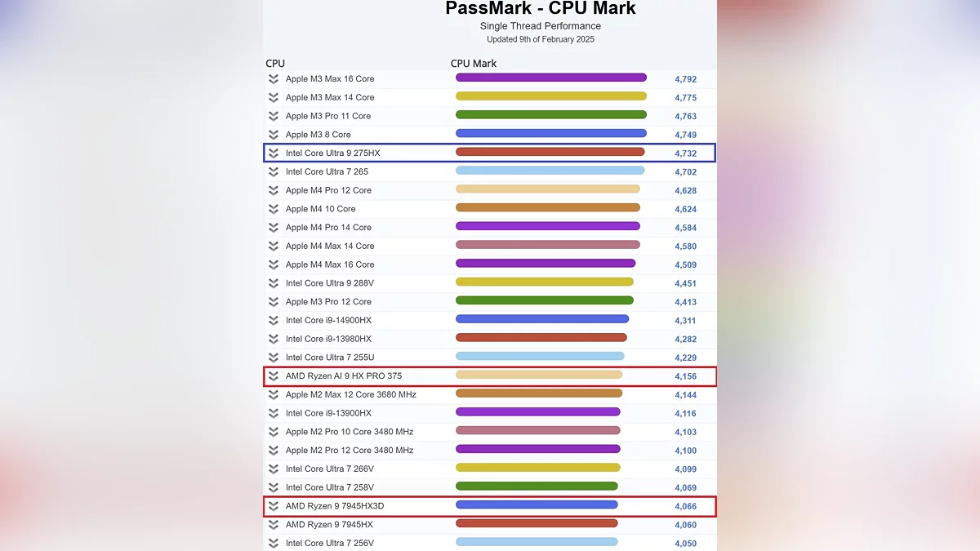Click the CPU Mark column header
Viewport: 980px width, 551px height.
(474, 64)
